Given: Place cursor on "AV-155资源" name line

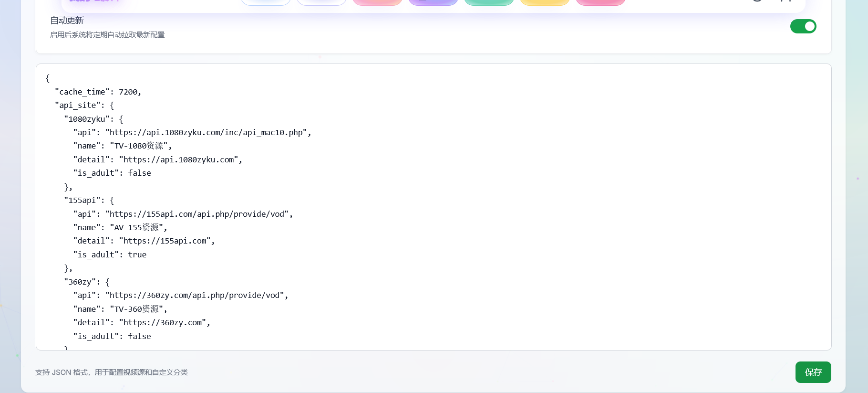Looking at the screenshot, I should pyautogui.click(x=138, y=227).
